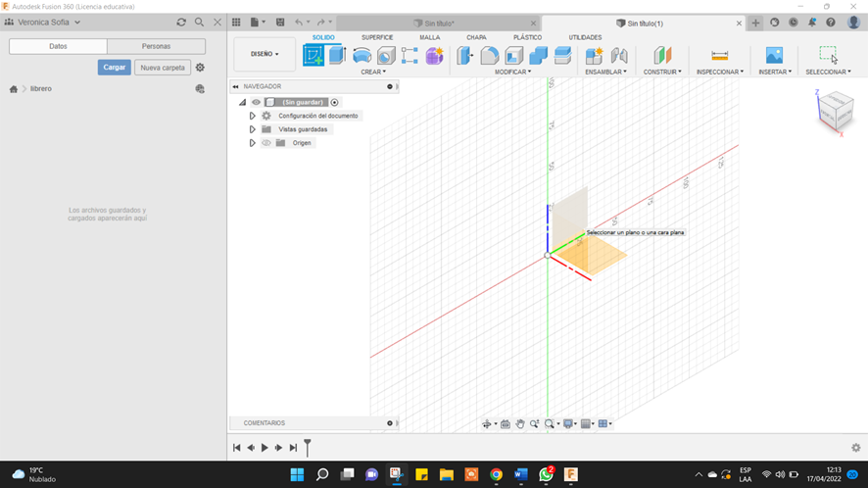
Task: Open the Veronica Sofia team dropdown
Action: (43, 23)
